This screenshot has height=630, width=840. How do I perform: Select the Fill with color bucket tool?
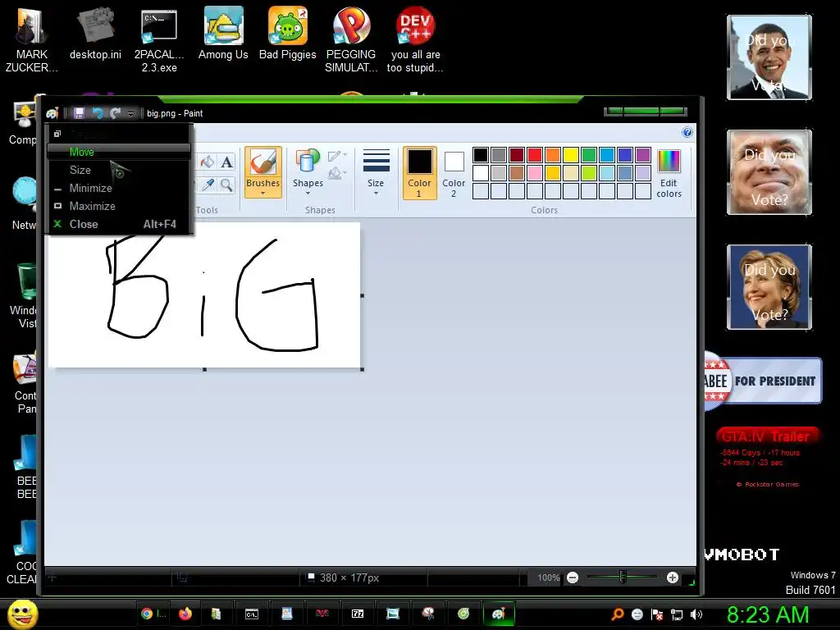point(208,162)
